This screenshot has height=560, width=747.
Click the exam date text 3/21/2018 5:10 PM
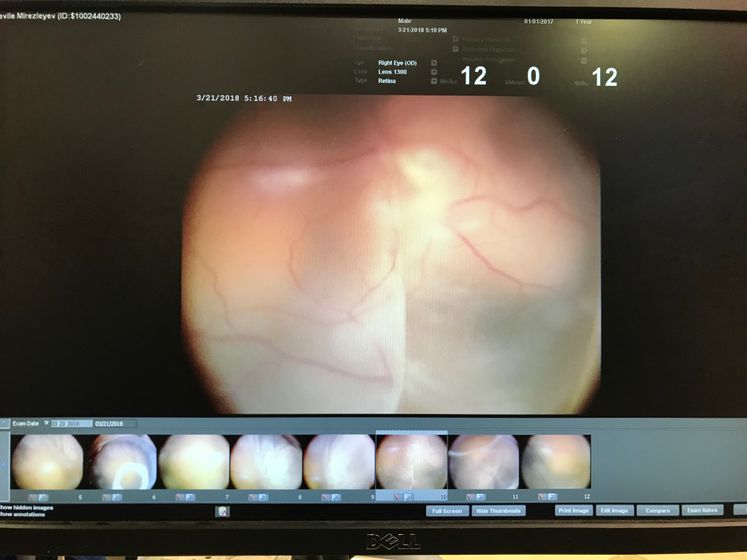coord(423,30)
